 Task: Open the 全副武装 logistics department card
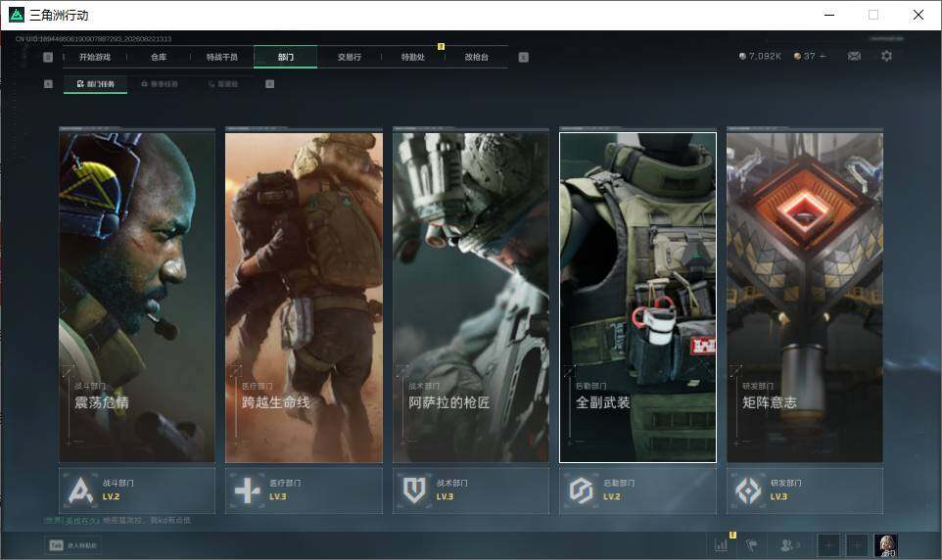pyautogui.click(x=637, y=298)
